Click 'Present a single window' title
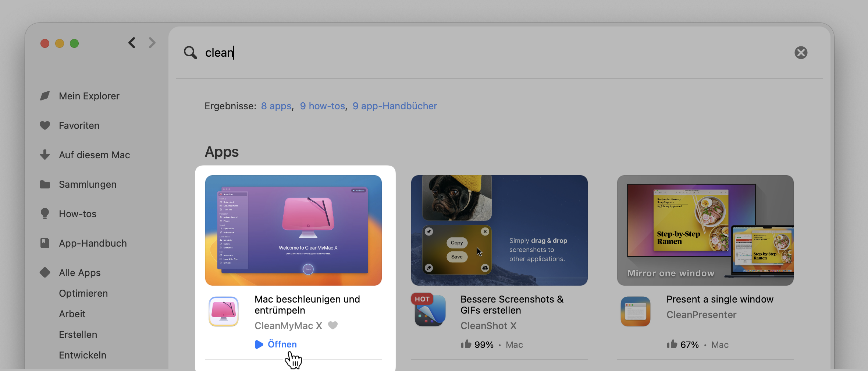The image size is (868, 371). pyautogui.click(x=720, y=299)
